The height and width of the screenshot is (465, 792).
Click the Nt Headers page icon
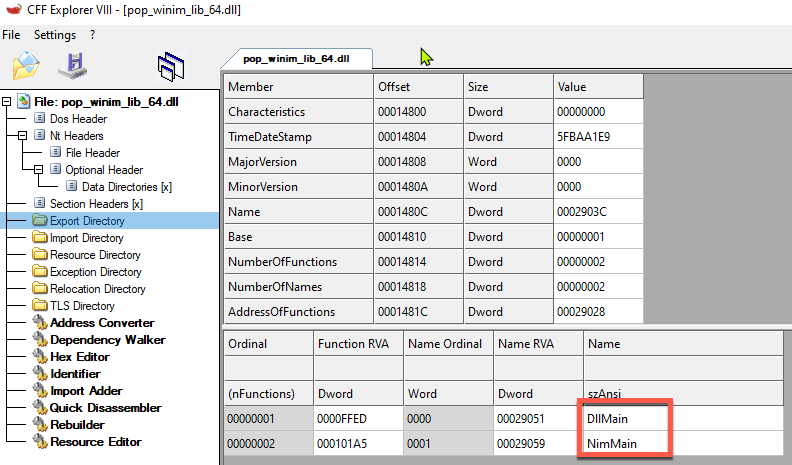click(x=39, y=135)
